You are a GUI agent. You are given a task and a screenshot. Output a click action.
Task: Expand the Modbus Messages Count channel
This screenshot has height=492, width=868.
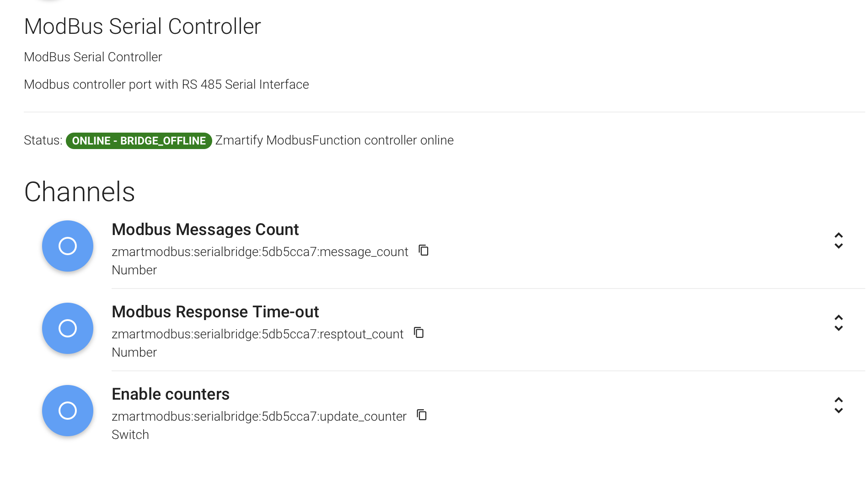pos(838,241)
